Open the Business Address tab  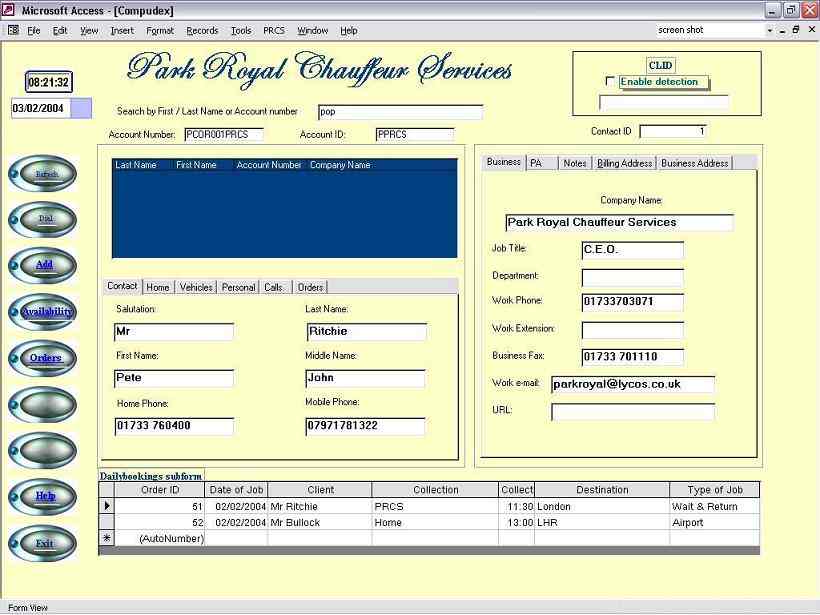pos(694,163)
